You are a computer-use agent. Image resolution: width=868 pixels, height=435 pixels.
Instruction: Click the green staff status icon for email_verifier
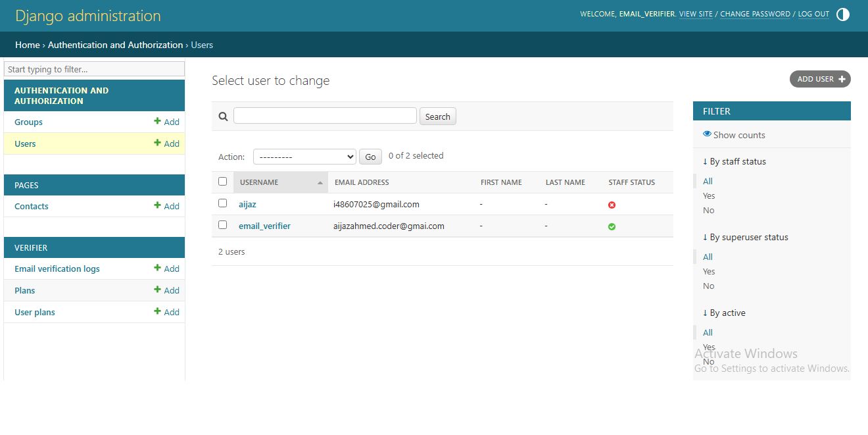(612, 226)
